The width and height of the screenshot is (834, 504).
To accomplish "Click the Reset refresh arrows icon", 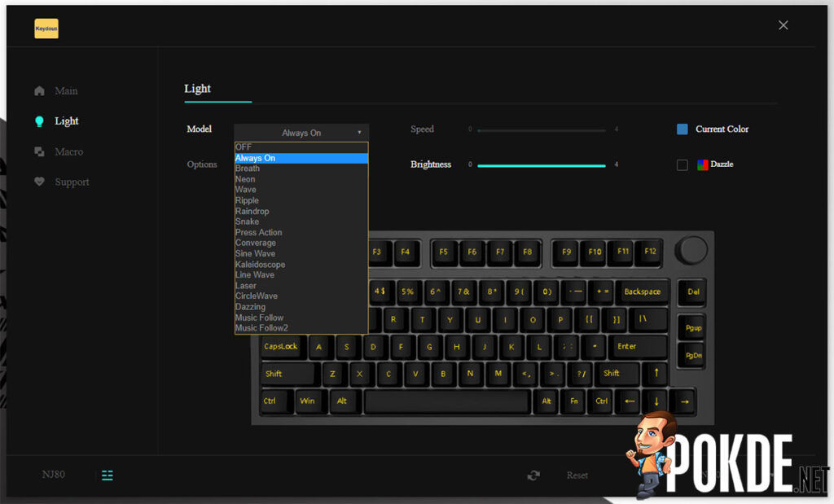I will click(x=533, y=476).
